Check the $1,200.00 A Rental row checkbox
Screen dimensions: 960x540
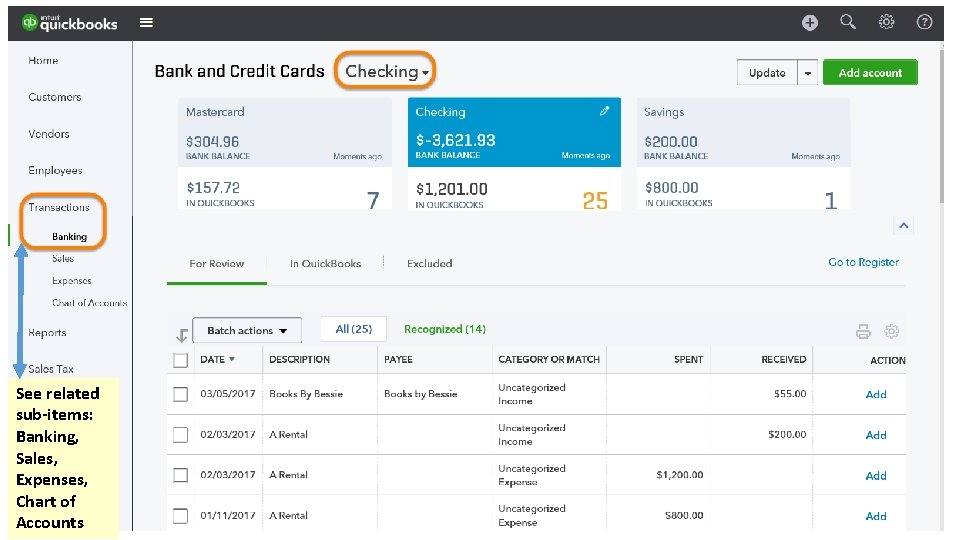coord(181,475)
